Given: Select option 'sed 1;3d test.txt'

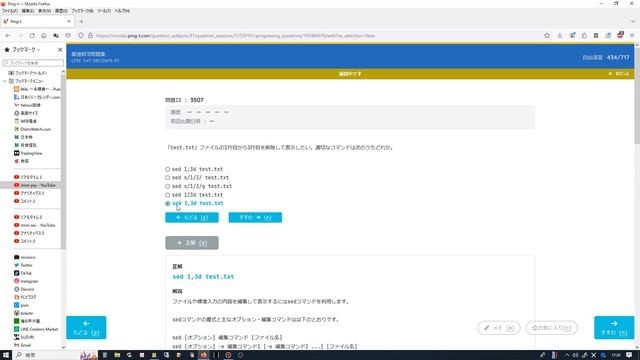Looking at the screenshot, I should pos(167,169).
